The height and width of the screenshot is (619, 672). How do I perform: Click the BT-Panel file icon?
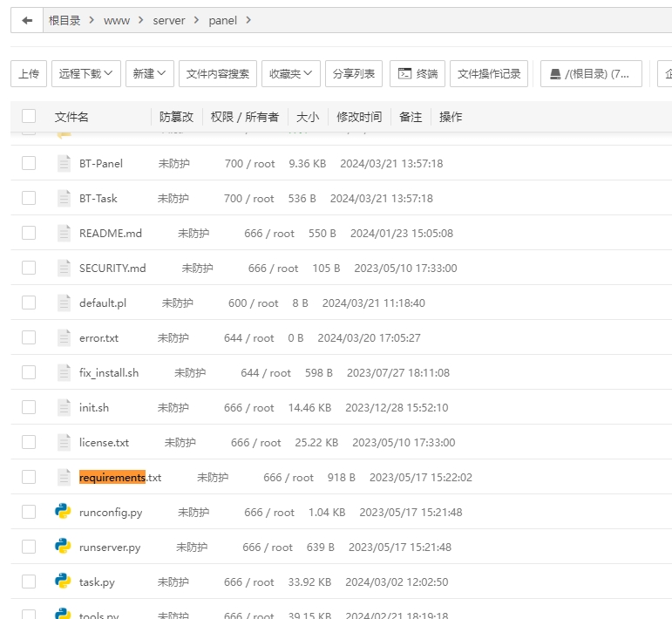tap(64, 163)
